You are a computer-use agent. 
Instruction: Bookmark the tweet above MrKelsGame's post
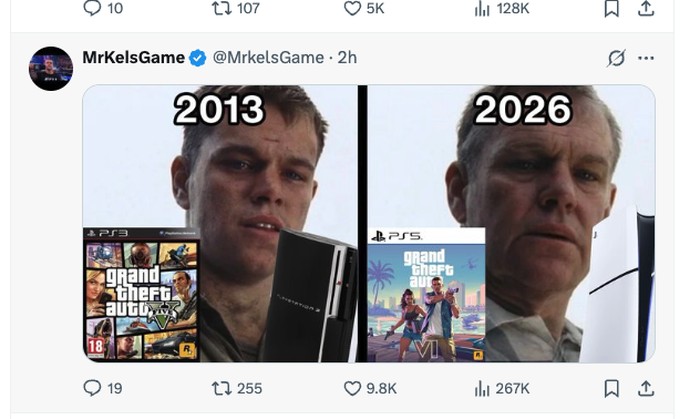612,8
